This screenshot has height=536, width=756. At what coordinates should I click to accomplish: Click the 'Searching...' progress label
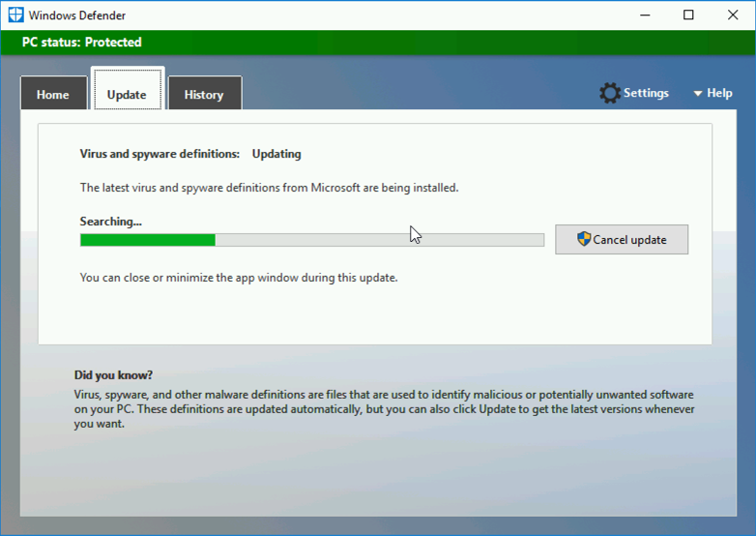click(111, 222)
